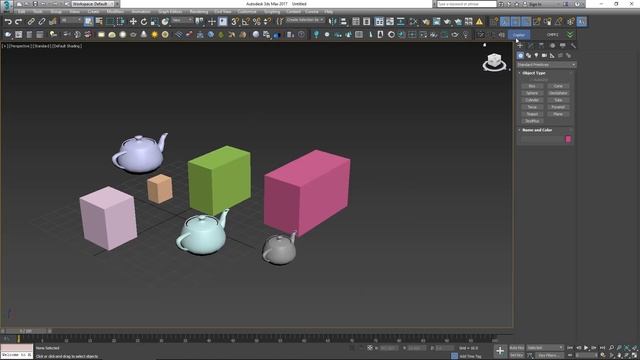Open the Select by Name dialog icon
Screen dimensions: 640x360
99,22
